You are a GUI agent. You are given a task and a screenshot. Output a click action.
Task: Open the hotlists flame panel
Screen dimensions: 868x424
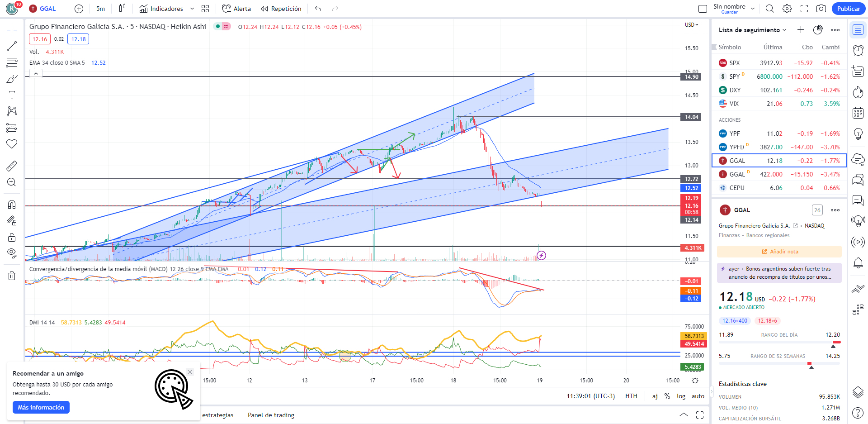pyautogui.click(x=858, y=92)
